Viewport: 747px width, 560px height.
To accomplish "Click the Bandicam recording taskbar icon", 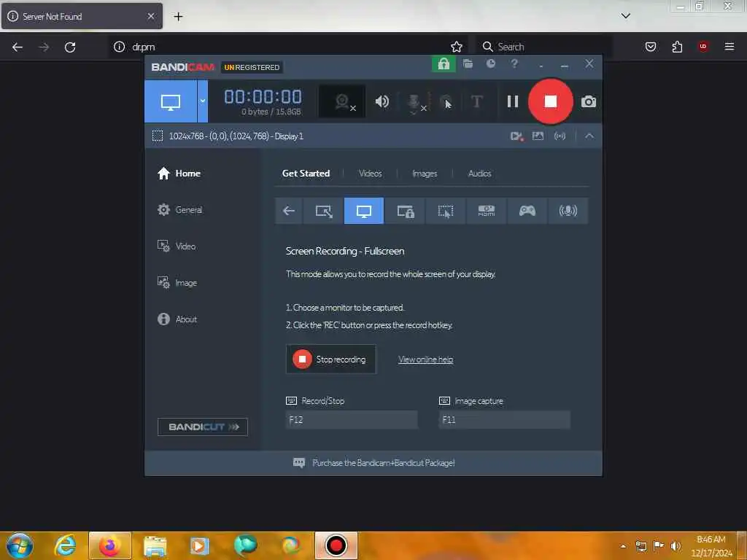I will [336, 545].
